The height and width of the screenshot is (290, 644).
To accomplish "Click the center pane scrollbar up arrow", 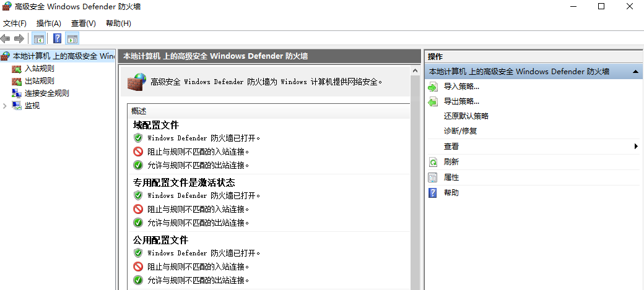I will coord(416,70).
